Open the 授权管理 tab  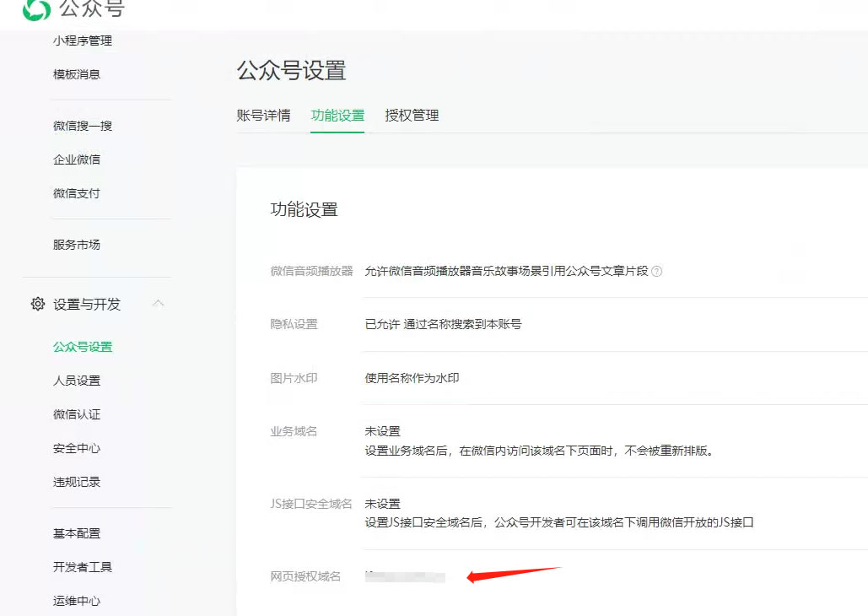pos(412,116)
